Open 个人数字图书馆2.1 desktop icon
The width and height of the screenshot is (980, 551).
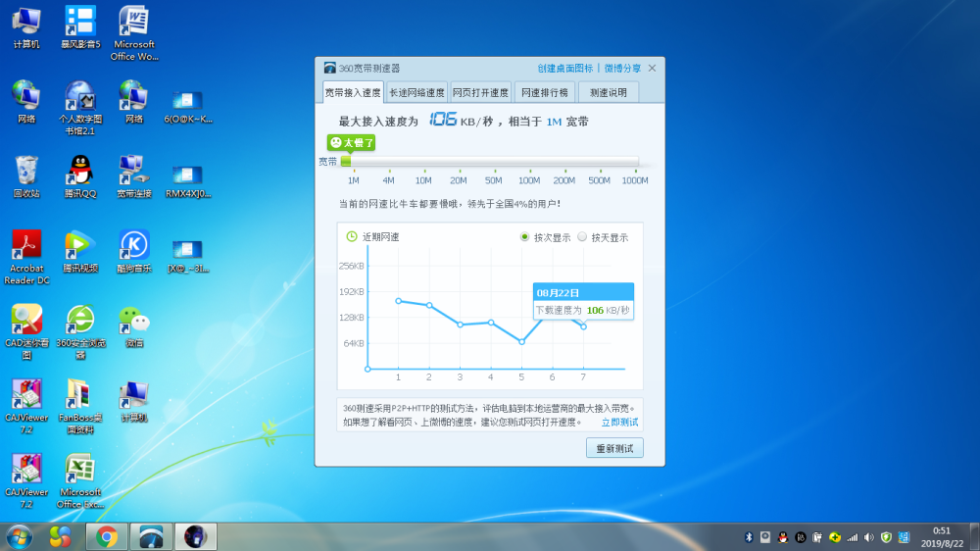point(80,108)
